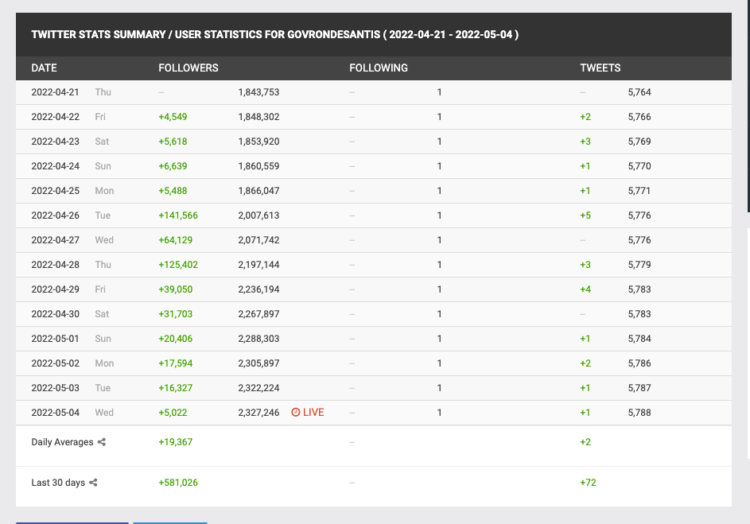750x524 pixels.
Task: Click follower gain +5,022
Action: [x=173, y=413]
